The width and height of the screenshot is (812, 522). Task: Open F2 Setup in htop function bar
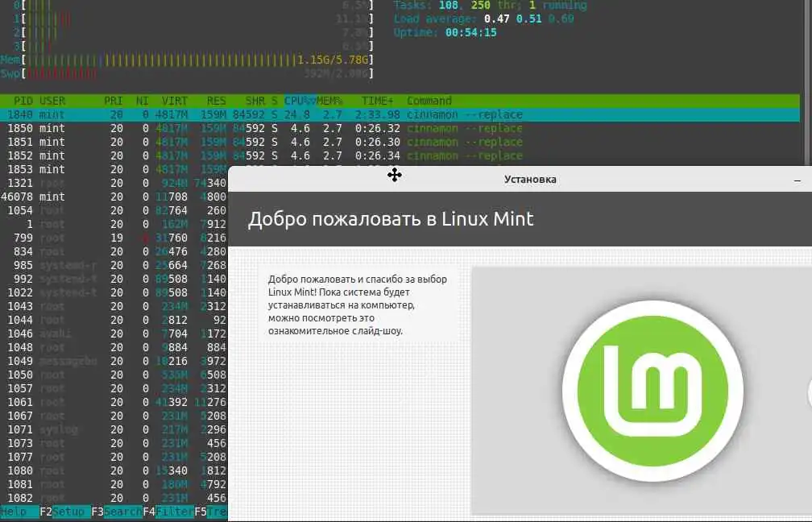64,512
